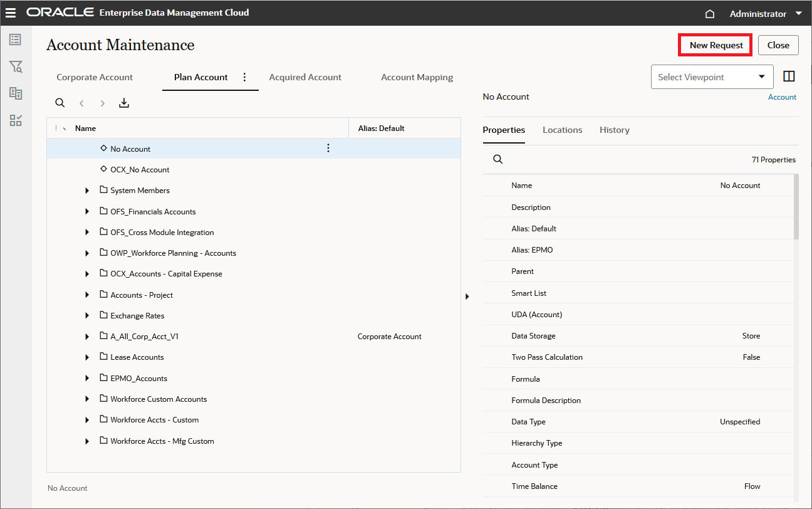Expand Workforce Accts - Mfg Custom folder
812x509 pixels.
[x=87, y=441]
